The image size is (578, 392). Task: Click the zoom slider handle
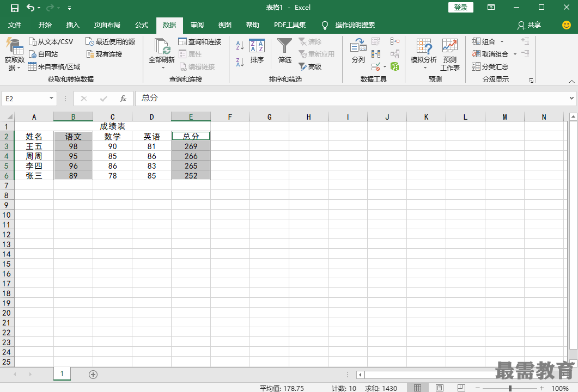point(510,388)
